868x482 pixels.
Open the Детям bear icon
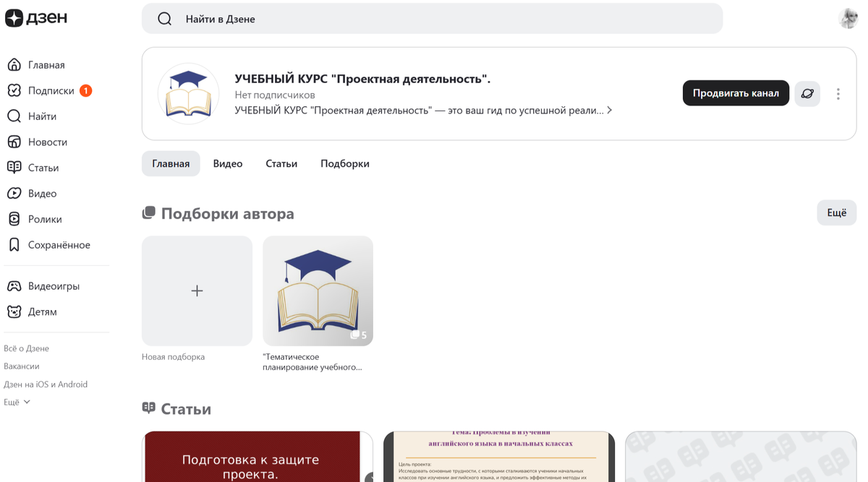(x=14, y=311)
